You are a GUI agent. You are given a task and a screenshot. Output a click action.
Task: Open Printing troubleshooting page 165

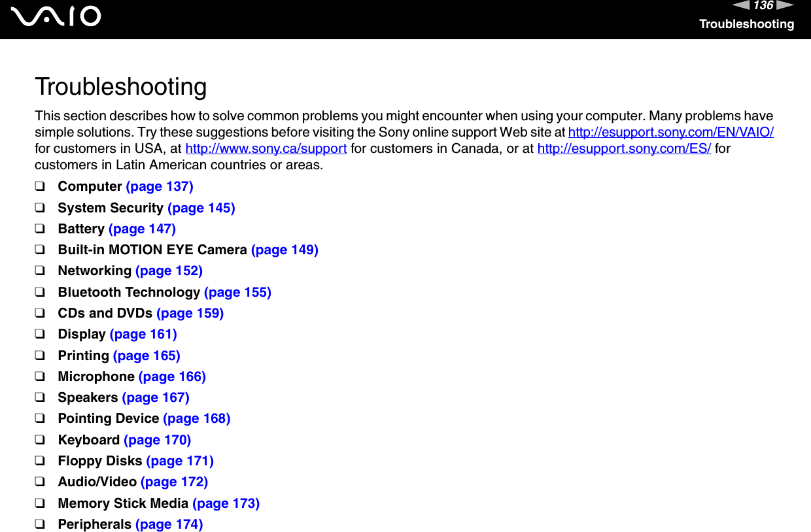(x=147, y=356)
